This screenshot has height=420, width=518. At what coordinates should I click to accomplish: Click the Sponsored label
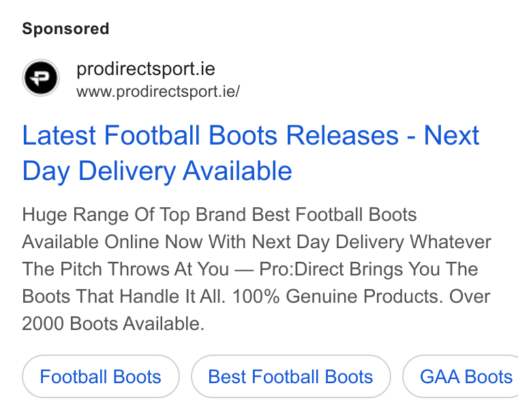[x=65, y=29]
